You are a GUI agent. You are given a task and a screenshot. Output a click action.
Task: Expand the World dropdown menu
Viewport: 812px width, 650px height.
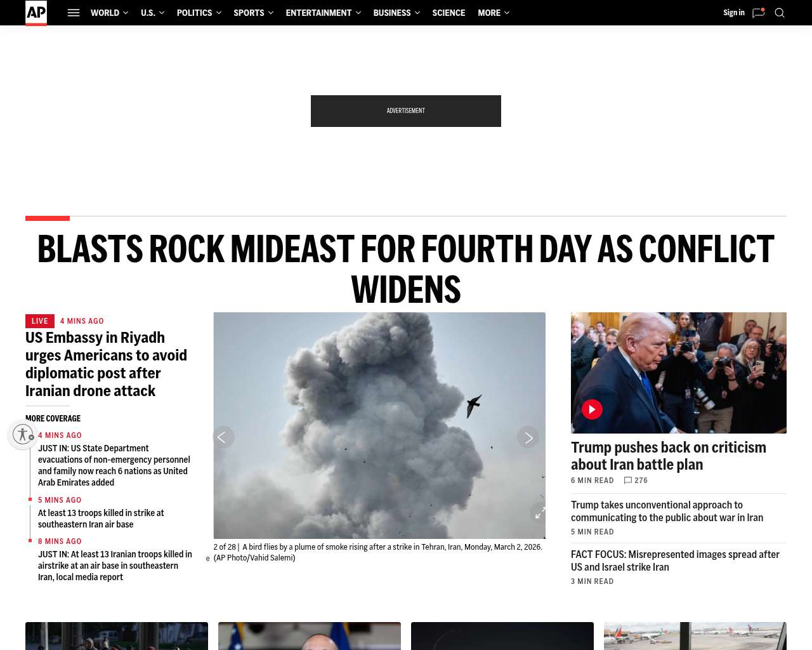tap(109, 13)
